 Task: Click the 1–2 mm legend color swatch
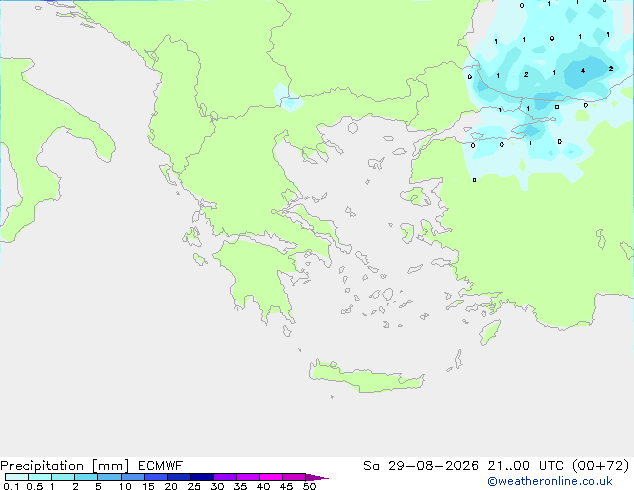coord(63,477)
